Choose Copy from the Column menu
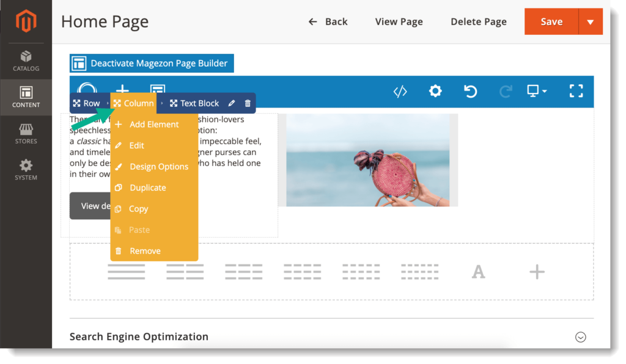Viewport: 626px width, 364px height. [154, 209]
